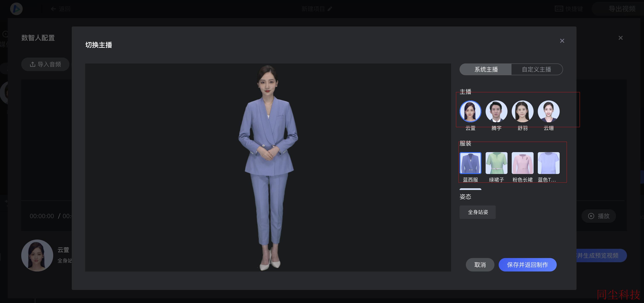Click the 00:00:00 timecode
This screenshot has width=644, height=303.
click(42, 216)
